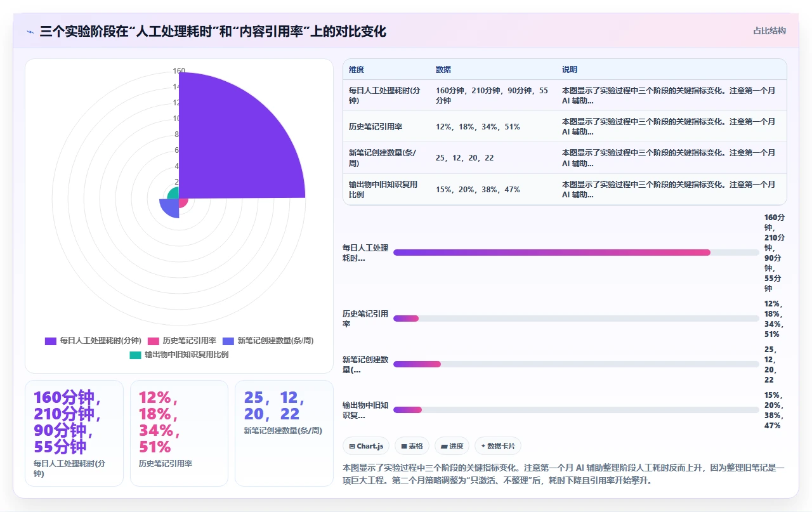Open the blue 25, 12, 20, 22 data card
Screen dimensions: 812x512
click(284, 433)
